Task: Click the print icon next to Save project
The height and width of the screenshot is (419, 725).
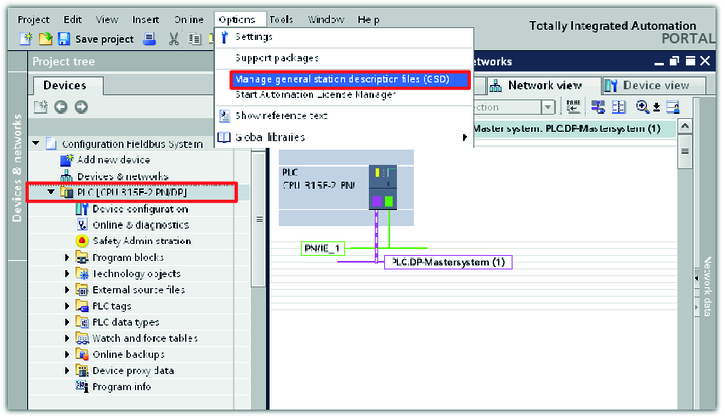Action: (x=149, y=39)
